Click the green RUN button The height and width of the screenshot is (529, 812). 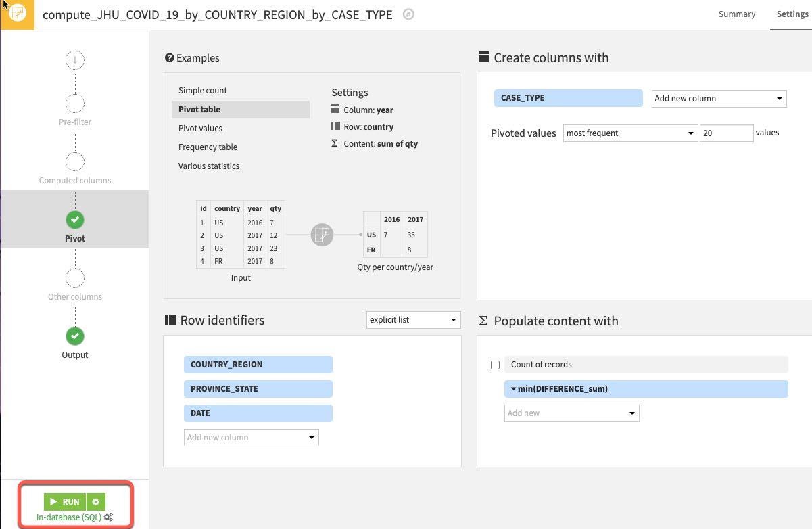tap(65, 502)
